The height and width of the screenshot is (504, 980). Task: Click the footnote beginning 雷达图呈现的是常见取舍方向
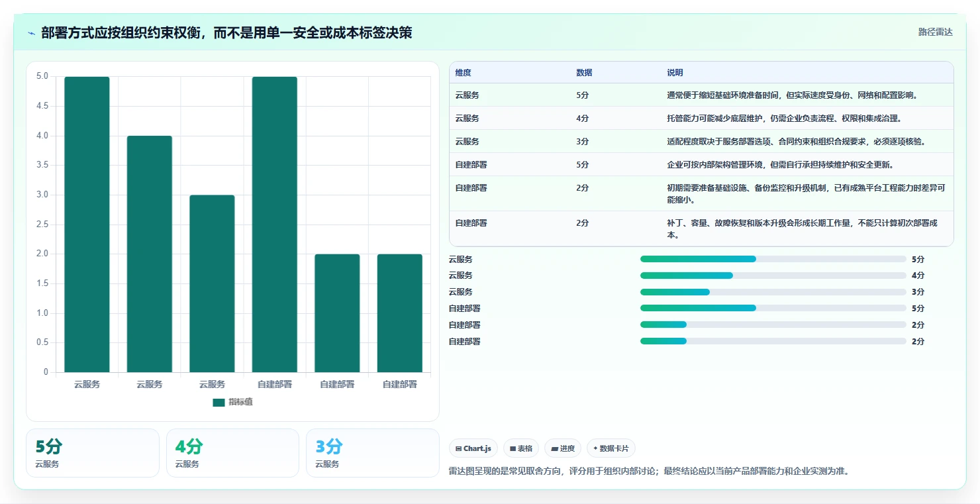click(x=649, y=472)
